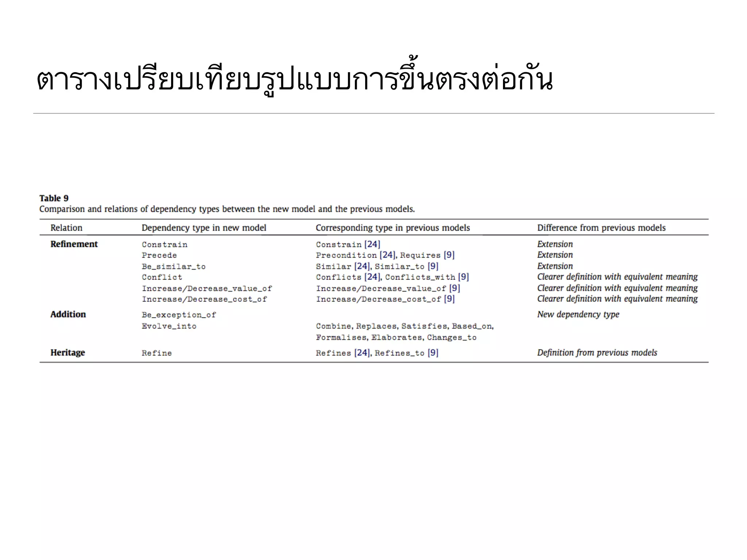Click 'Refines_to' in previous models column

point(400,353)
